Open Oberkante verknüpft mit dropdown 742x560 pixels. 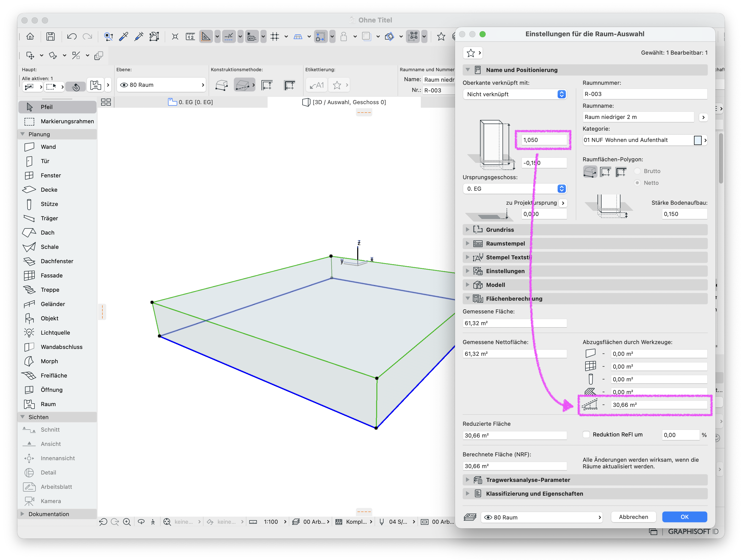coord(514,94)
